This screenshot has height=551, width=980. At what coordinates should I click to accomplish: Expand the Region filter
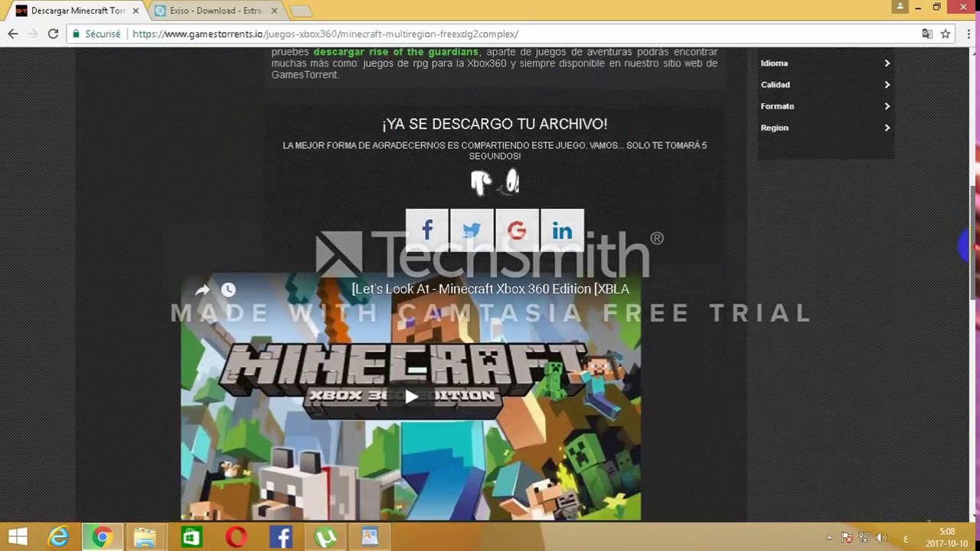click(825, 128)
